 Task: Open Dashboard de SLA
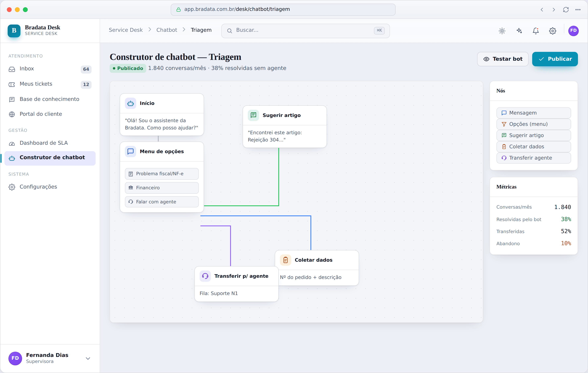50,143
